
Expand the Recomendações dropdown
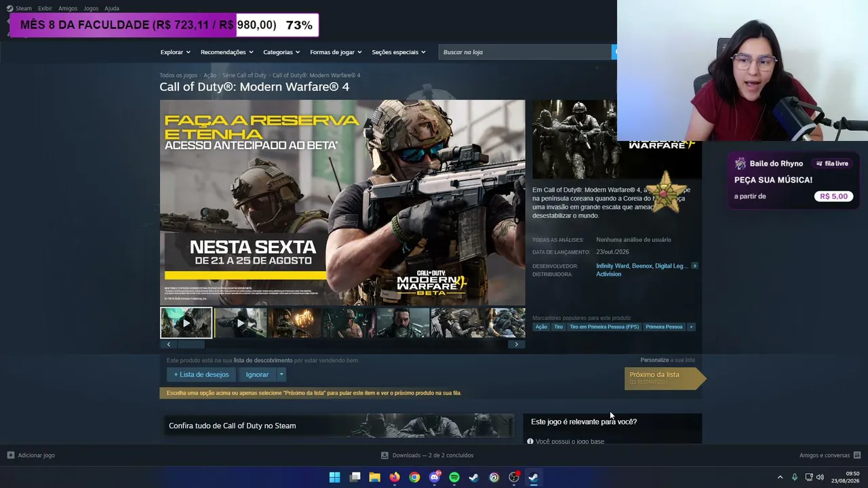pyautogui.click(x=226, y=52)
